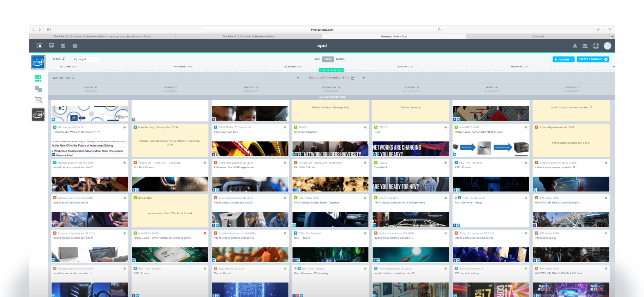
Task: Open the mail-with-user icon near the bell
Action: [585, 46]
